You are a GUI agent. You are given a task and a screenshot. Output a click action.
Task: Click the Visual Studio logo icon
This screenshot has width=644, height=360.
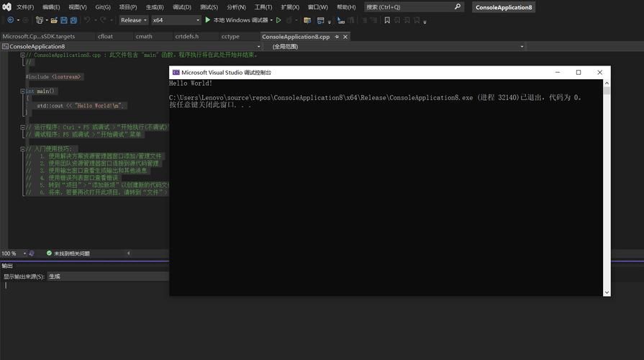pos(6,7)
